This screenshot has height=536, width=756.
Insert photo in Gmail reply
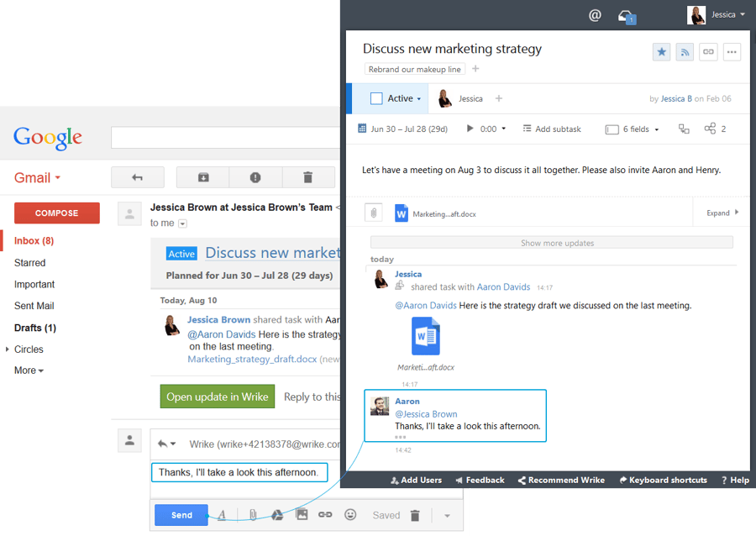coord(302,514)
